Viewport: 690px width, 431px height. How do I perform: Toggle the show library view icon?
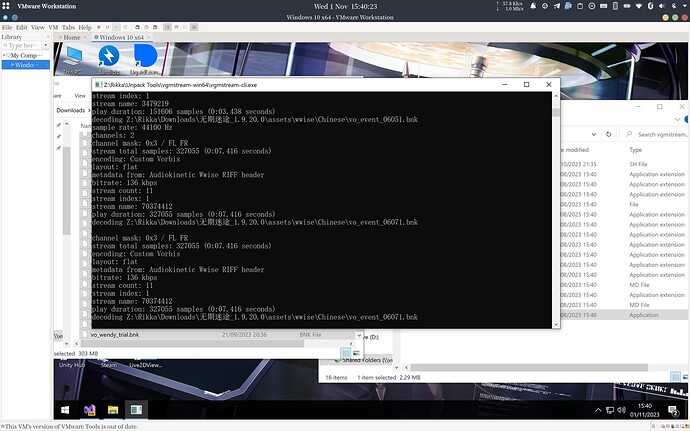[x=167, y=27]
